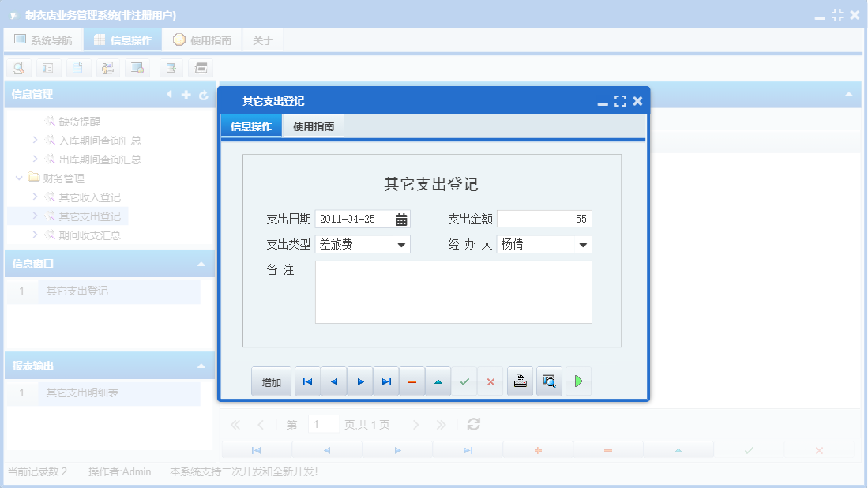Viewport: 868px width, 488px height.
Task: Open the calendar beside 支出日期
Action: coord(403,218)
